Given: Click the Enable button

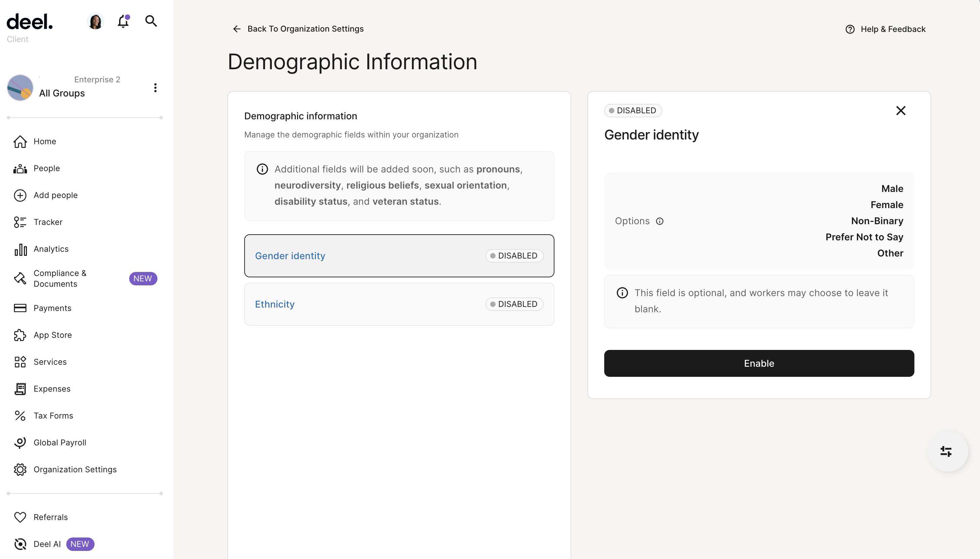Looking at the screenshot, I should (x=759, y=363).
